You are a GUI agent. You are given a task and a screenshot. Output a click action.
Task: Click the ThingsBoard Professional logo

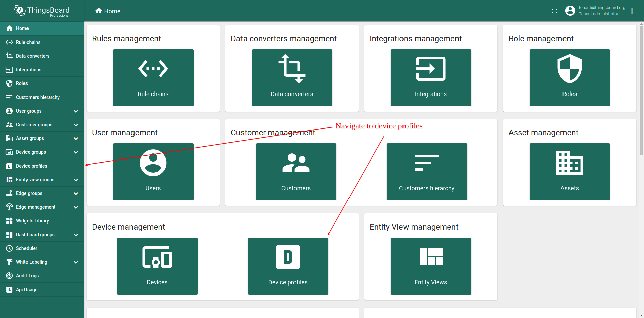[x=42, y=11]
